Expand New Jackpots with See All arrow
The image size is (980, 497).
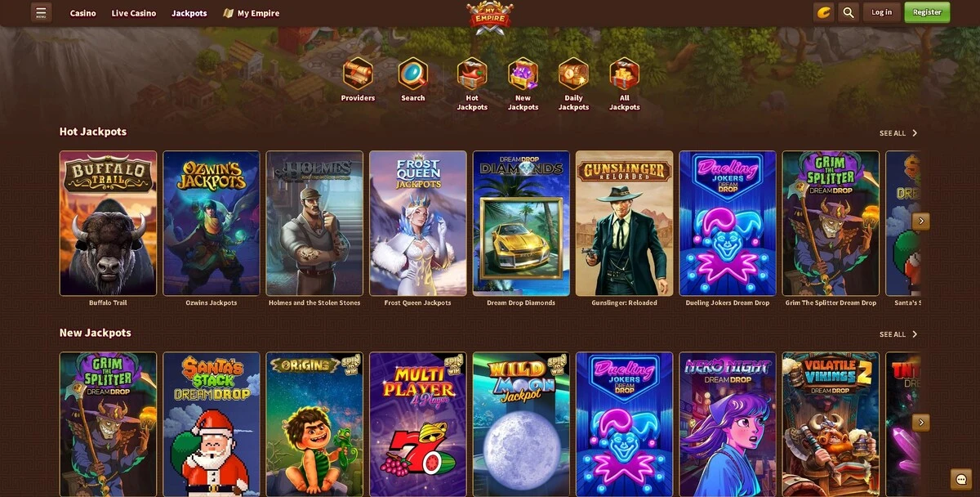pyautogui.click(x=898, y=334)
